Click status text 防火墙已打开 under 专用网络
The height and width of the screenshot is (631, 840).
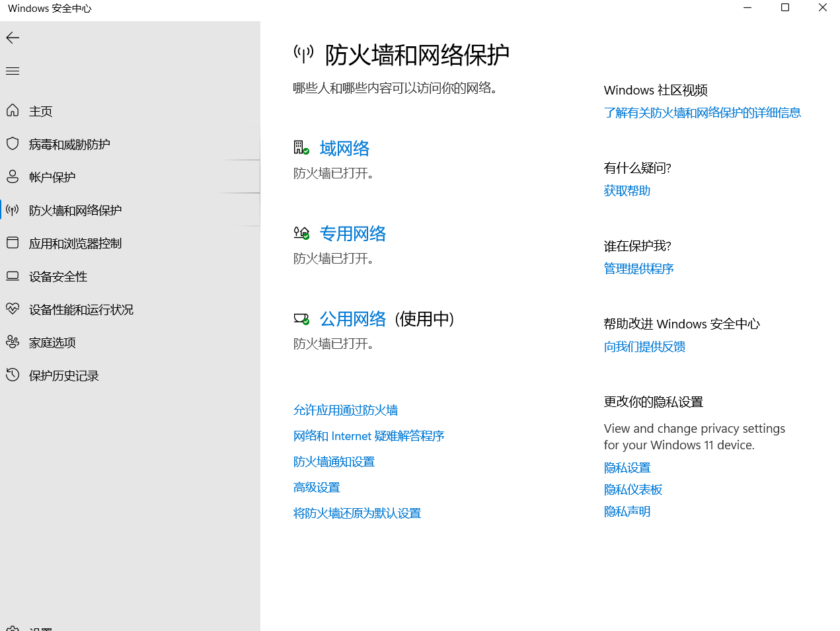click(334, 258)
